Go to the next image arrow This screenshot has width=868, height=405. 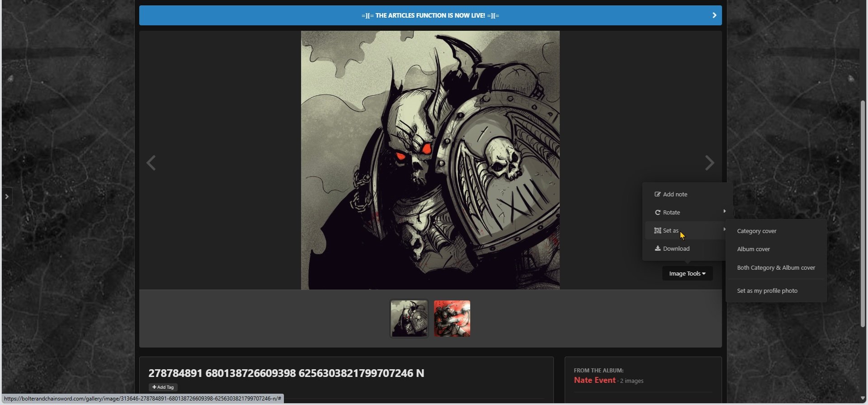(x=709, y=163)
